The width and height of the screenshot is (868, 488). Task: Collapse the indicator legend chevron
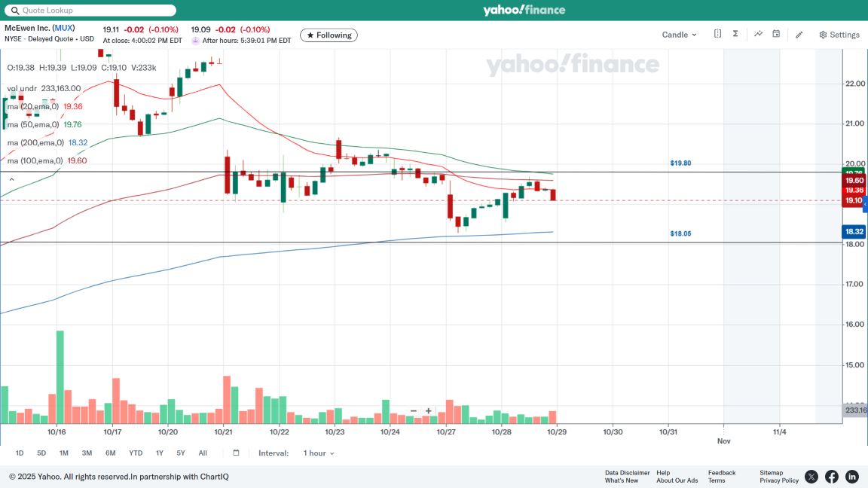click(11, 179)
